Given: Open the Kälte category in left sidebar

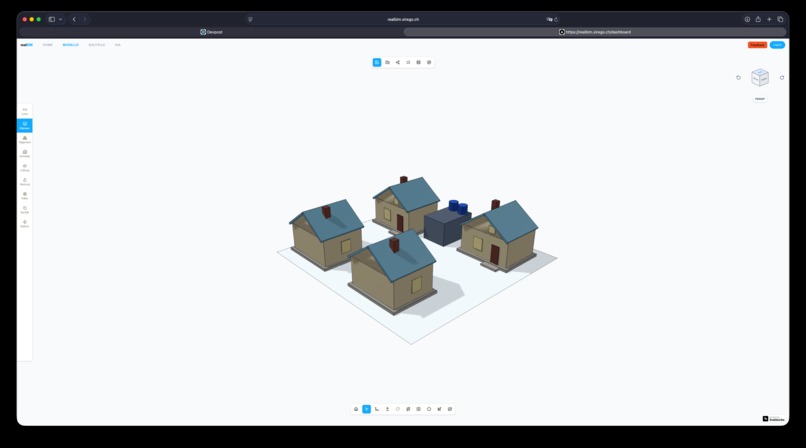Looking at the screenshot, I should (25, 196).
